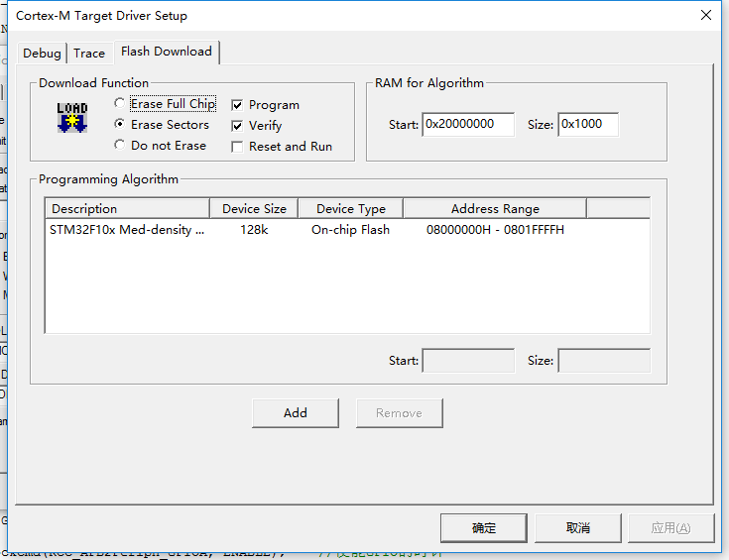Click the Description column header

pyautogui.click(x=127, y=209)
